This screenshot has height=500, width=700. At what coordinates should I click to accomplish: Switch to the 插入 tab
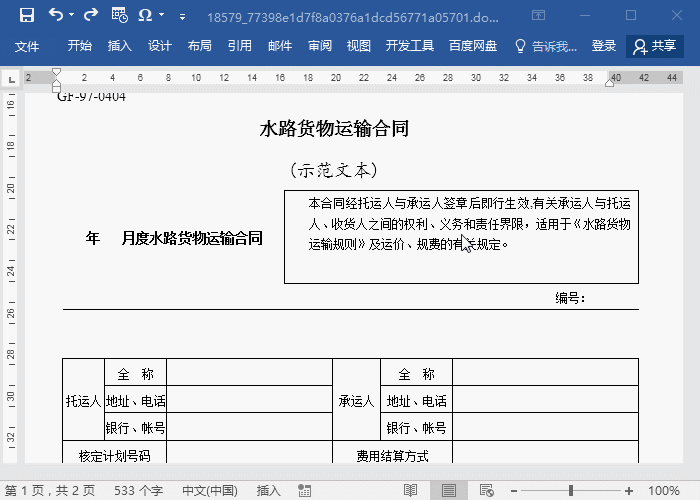tap(119, 46)
